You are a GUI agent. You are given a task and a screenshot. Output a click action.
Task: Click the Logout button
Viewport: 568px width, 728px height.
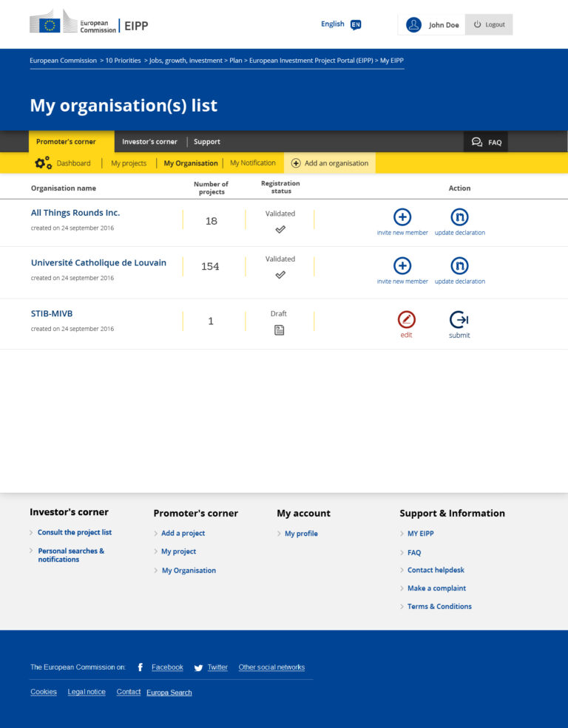489,24
